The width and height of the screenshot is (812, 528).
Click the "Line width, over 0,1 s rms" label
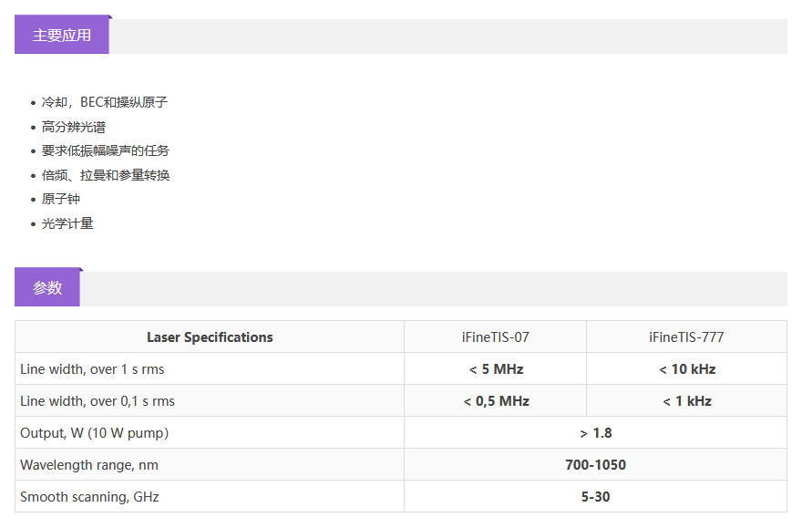point(98,401)
